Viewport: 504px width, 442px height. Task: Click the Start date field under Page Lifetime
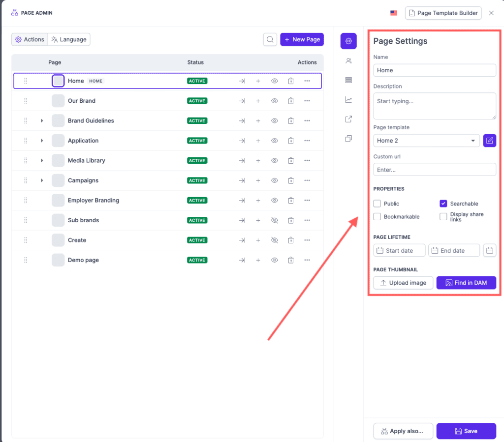(399, 250)
